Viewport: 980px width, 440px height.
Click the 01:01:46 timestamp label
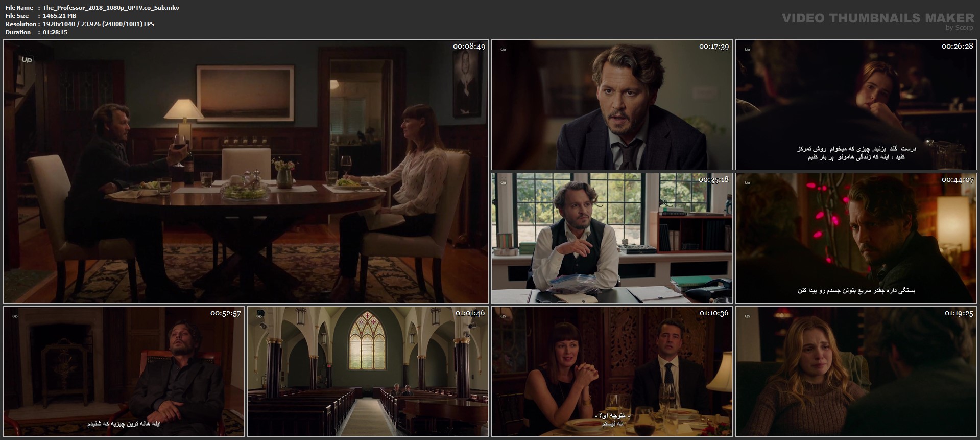pos(470,313)
